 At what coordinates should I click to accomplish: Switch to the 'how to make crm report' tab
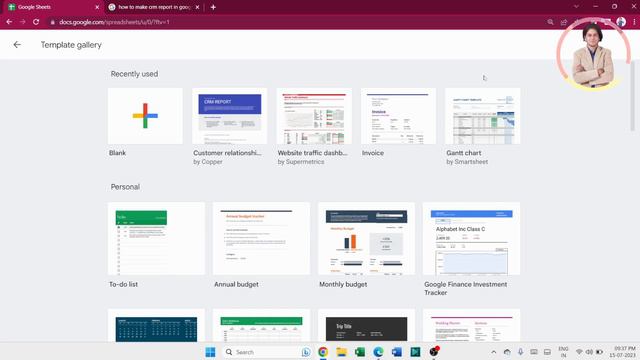point(154,7)
